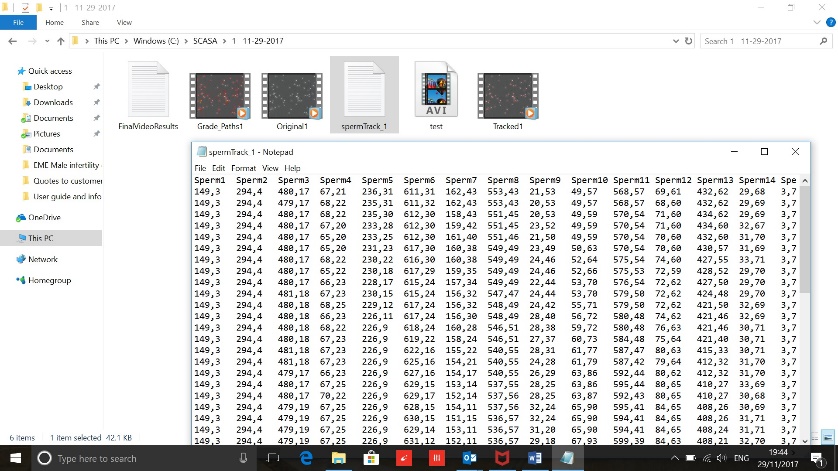Open Pictures in navigation pane
The height and width of the screenshot is (471, 838).
46,134
